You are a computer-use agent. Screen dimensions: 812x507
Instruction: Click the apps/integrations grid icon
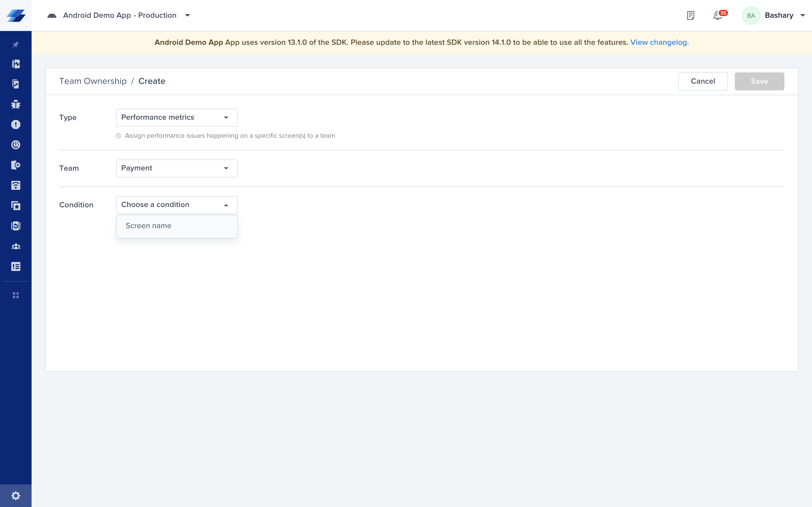pyautogui.click(x=16, y=295)
